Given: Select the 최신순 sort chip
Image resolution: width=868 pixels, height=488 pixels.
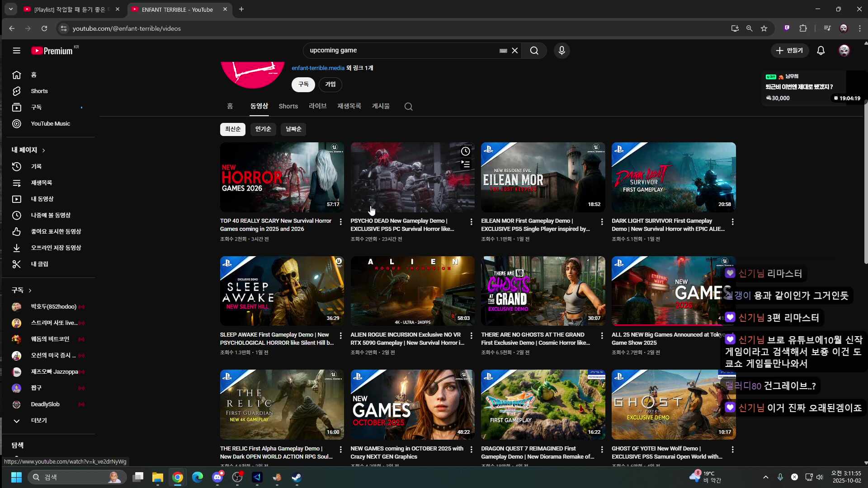Looking at the screenshot, I should [232, 129].
